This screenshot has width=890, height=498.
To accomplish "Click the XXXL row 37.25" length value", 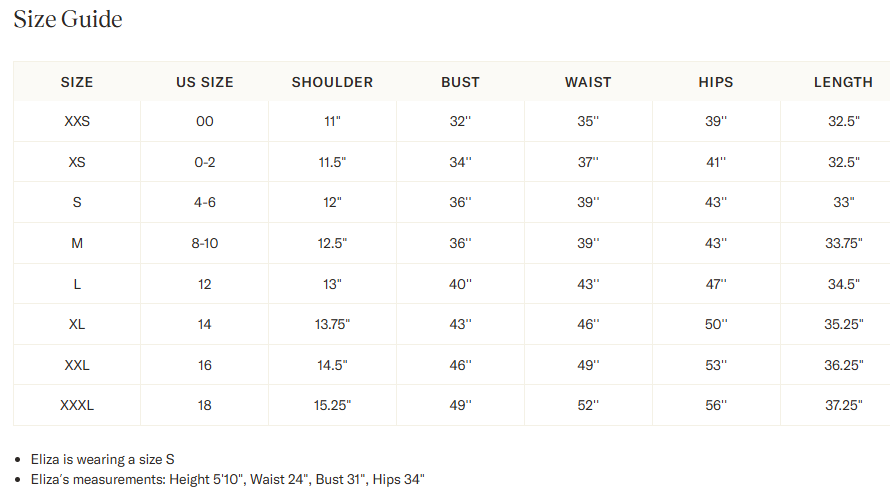I will [843, 406].
